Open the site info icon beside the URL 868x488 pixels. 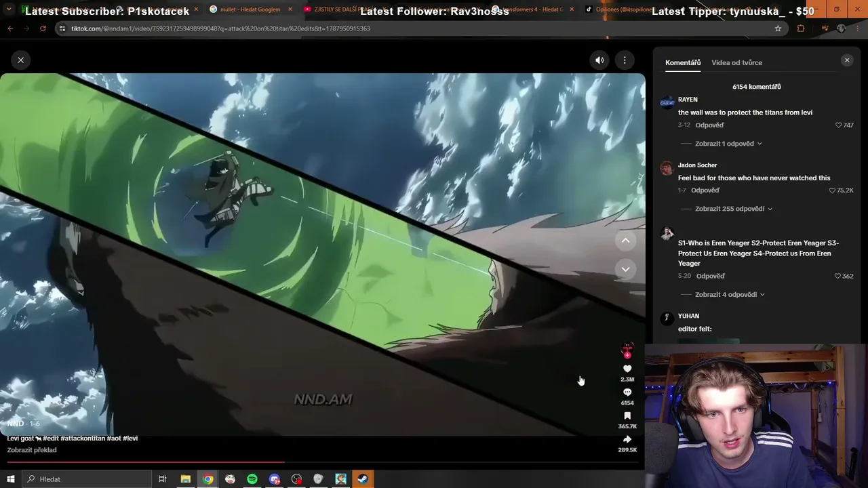(62, 28)
